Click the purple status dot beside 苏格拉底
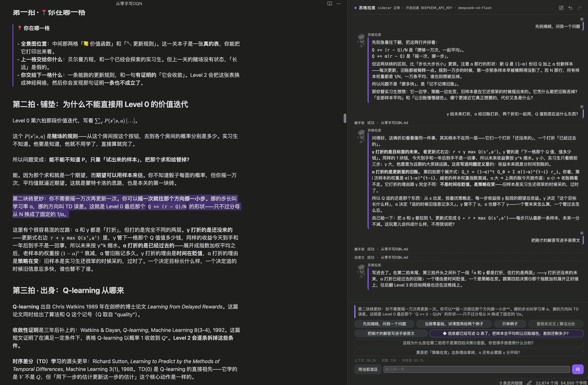 tap(355, 8)
